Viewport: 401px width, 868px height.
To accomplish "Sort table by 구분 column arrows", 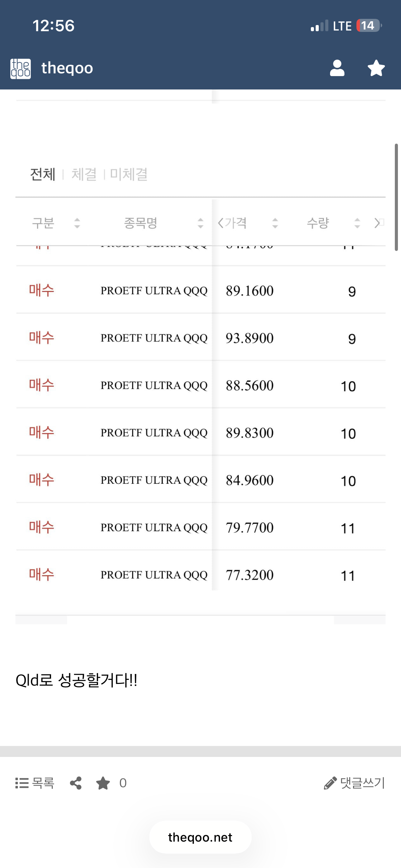I will click(77, 223).
